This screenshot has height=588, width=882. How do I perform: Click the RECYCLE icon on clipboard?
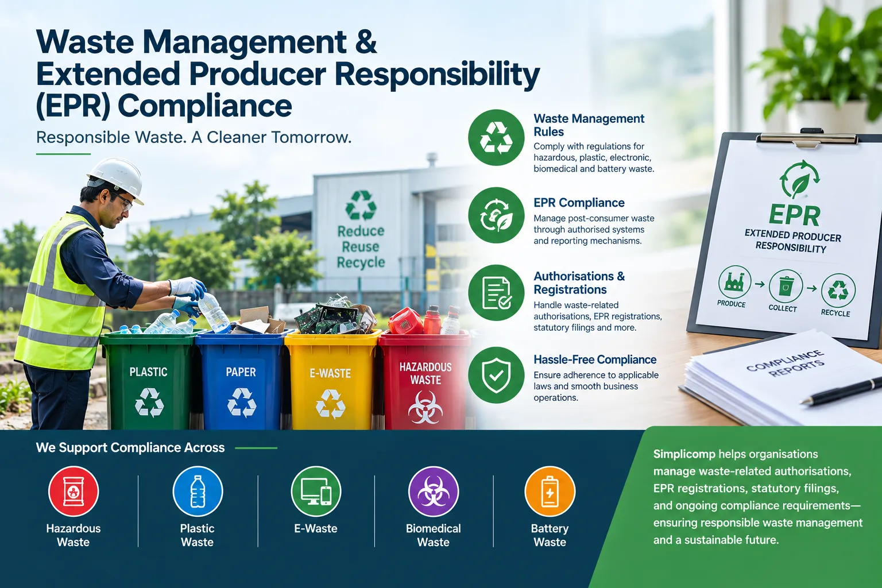pos(838,291)
